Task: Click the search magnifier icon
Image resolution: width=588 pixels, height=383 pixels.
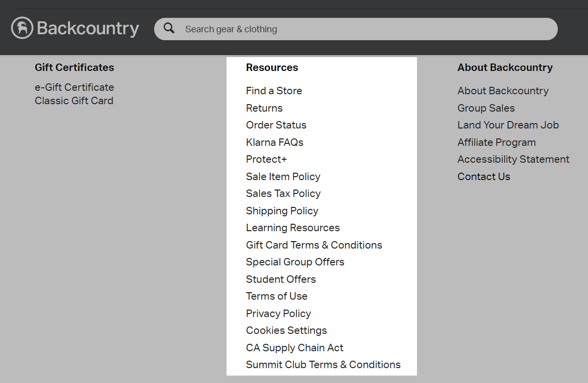Action: (x=169, y=28)
